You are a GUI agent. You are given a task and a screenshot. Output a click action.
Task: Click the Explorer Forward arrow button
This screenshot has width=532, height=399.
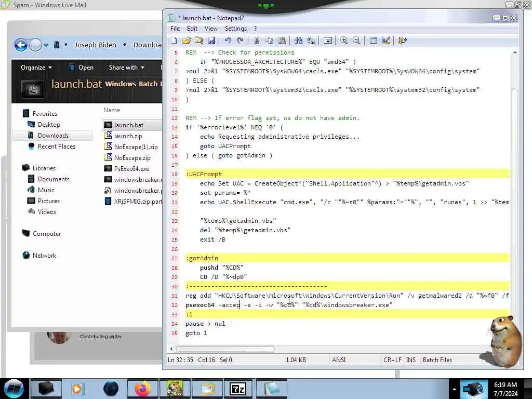[x=36, y=45]
